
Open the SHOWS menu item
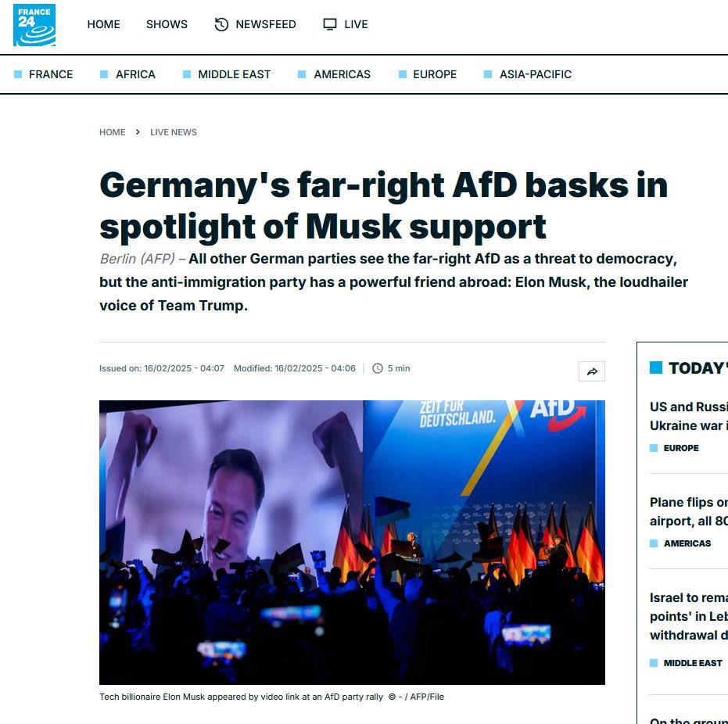[167, 24]
